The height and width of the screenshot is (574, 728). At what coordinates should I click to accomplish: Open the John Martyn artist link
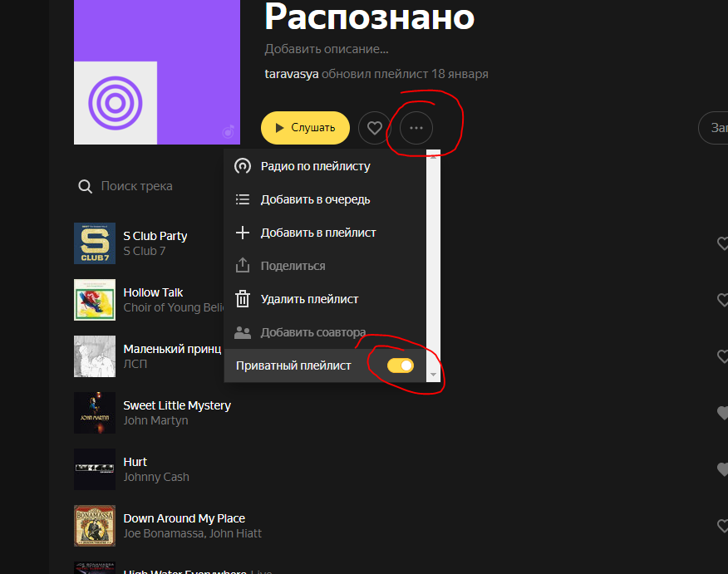click(155, 420)
